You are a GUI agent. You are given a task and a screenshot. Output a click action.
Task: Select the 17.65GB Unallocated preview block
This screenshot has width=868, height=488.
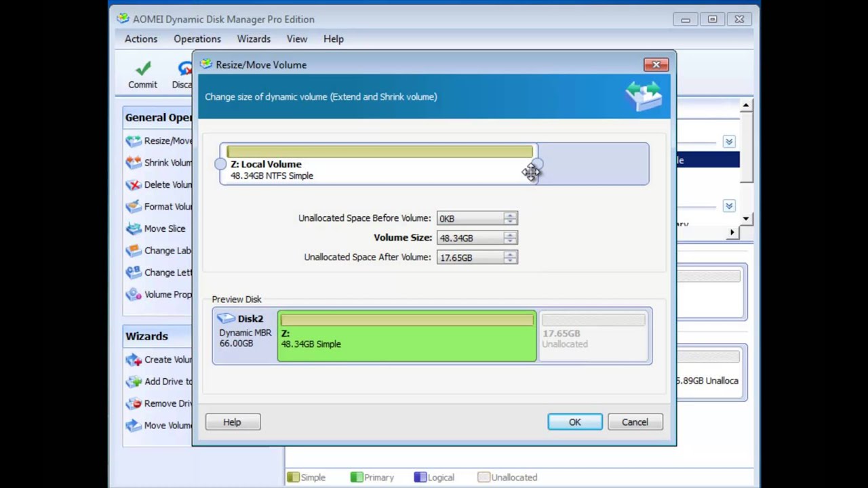(594, 336)
